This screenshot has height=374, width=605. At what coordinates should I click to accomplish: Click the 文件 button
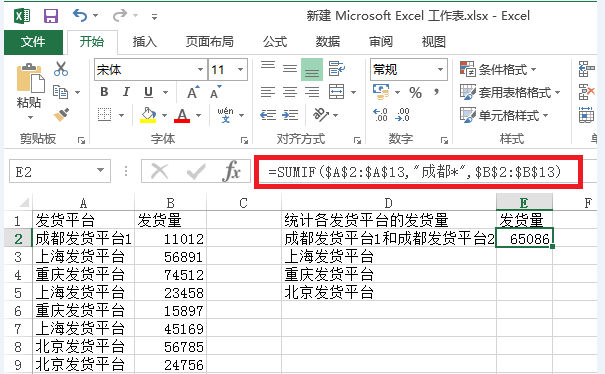tap(33, 42)
